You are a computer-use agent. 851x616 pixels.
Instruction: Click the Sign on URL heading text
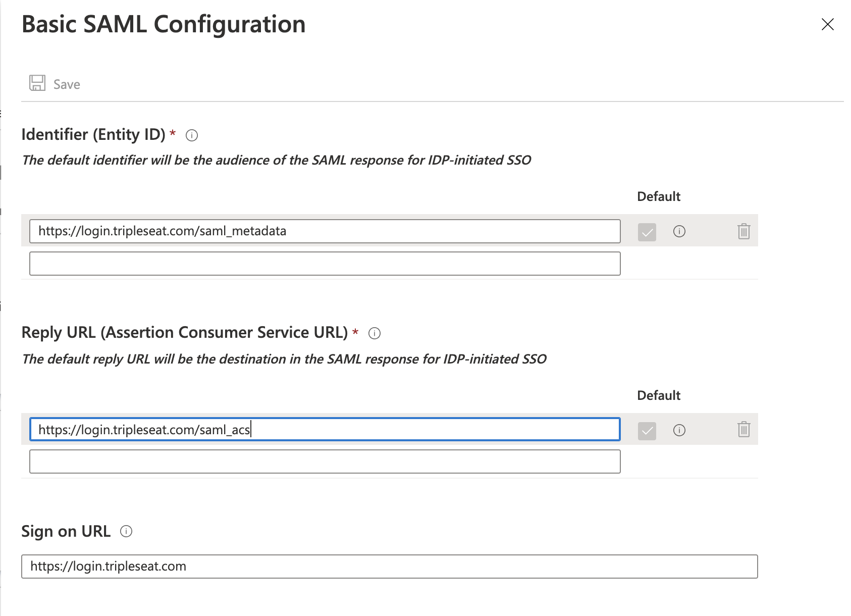click(66, 531)
